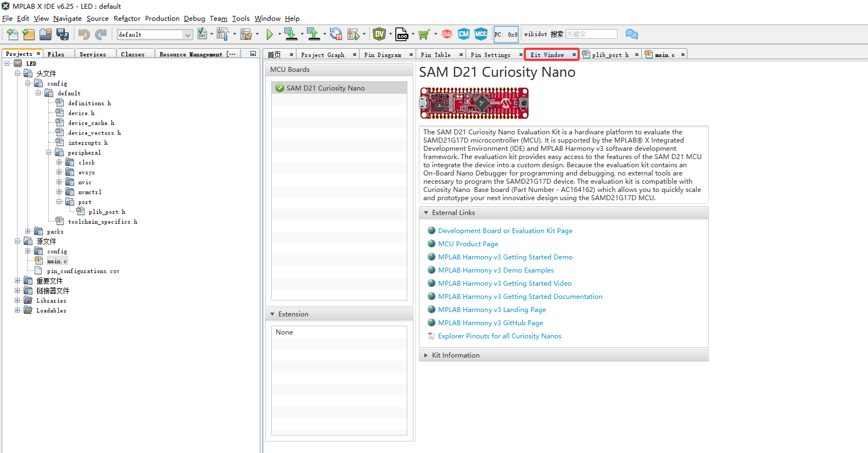Viewport: 868px width, 453px height.
Task: Open the Production menu
Action: tap(162, 18)
